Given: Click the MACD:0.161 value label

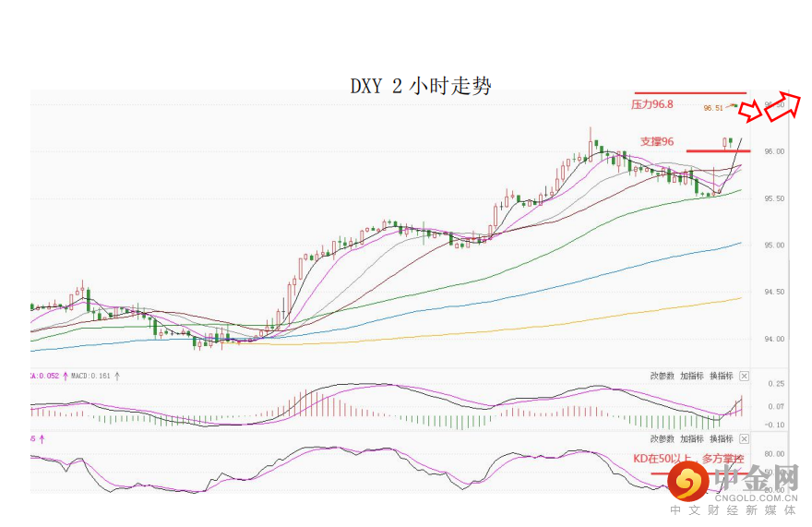Looking at the screenshot, I should (x=90, y=377).
